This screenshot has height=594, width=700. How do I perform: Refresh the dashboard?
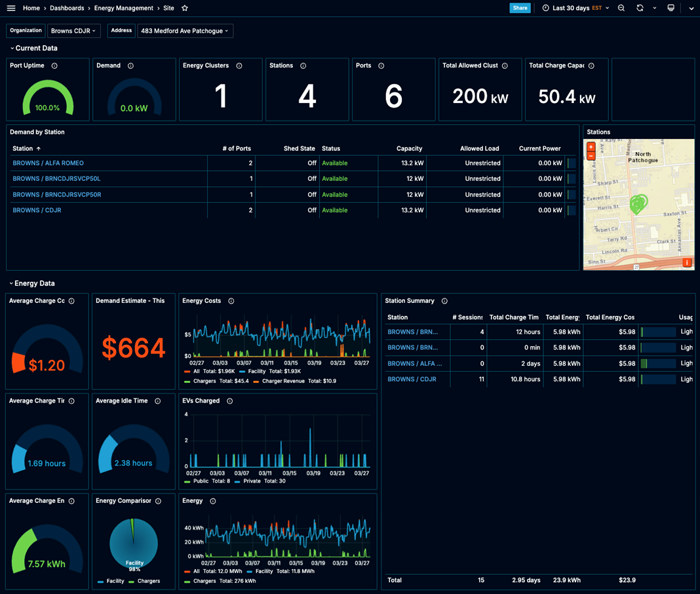point(640,8)
